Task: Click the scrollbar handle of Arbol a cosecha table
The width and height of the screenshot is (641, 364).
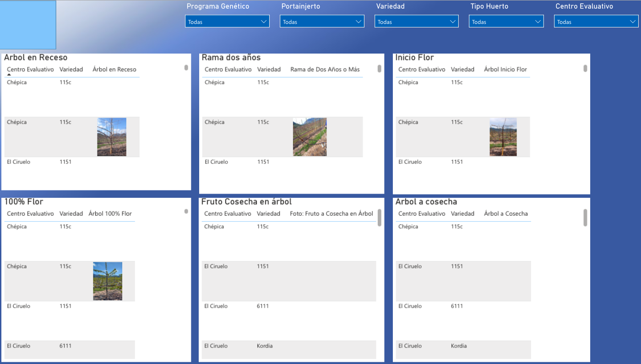Action: point(585,217)
